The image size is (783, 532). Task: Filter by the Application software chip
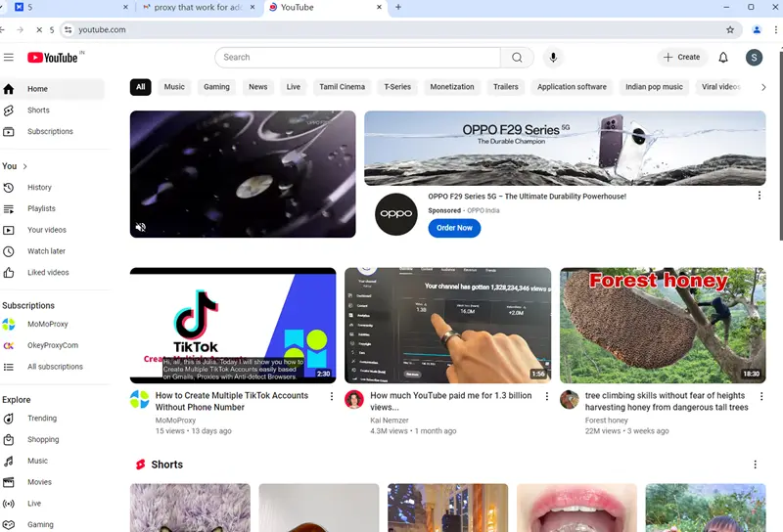click(572, 87)
